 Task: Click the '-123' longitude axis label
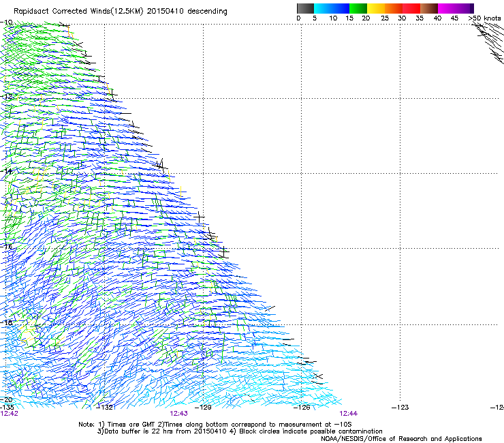400,408
